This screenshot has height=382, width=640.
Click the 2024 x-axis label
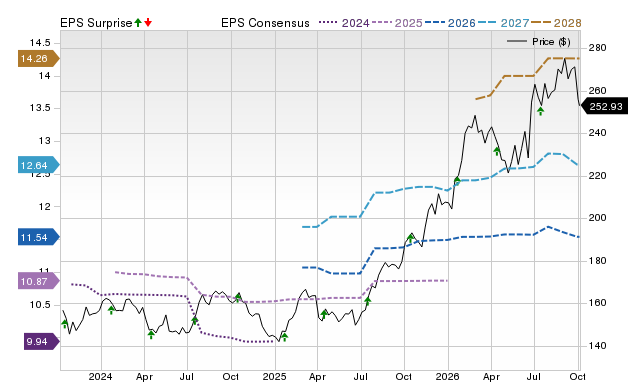point(100,376)
